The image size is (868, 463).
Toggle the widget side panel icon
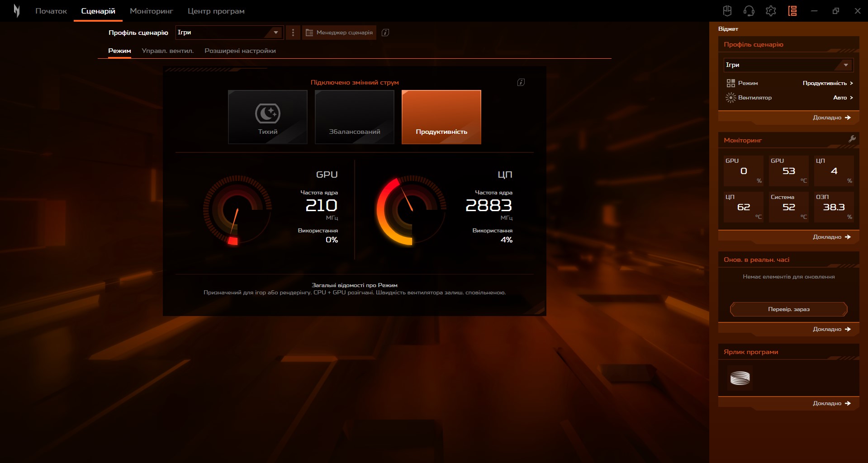pos(792,11)
